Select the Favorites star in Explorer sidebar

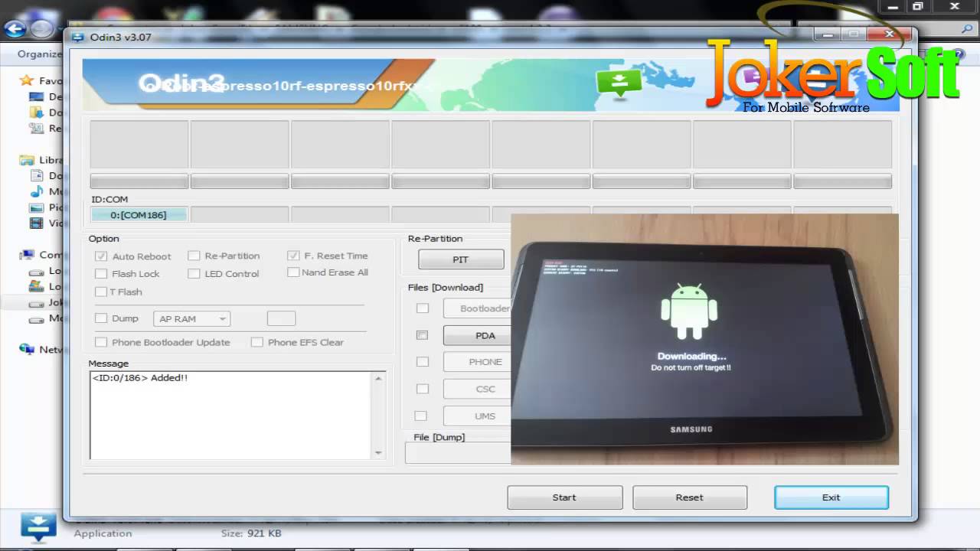click(27, 80)
